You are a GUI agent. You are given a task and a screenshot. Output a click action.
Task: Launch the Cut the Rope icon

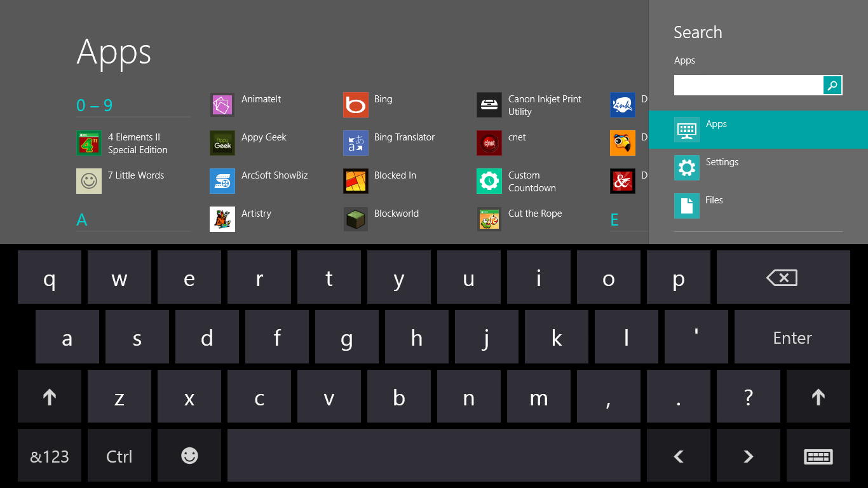pyautogui.click(x=489, y=219)
